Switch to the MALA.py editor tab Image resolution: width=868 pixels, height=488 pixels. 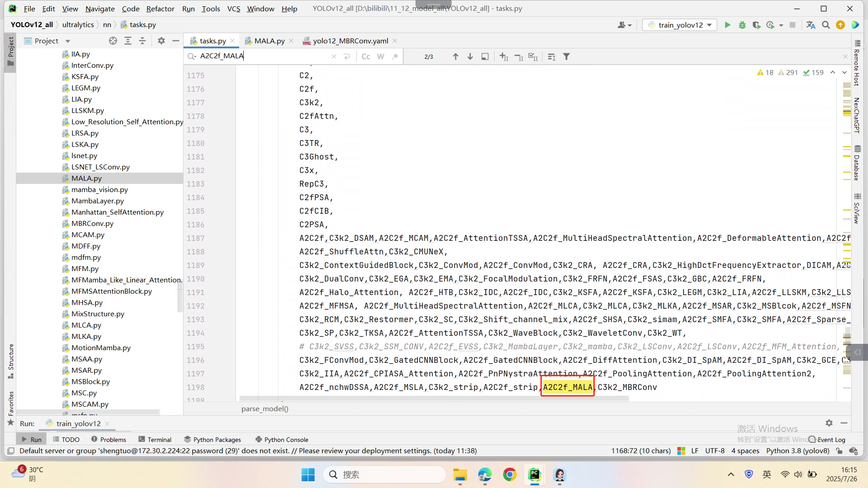[x=269, y=41]
